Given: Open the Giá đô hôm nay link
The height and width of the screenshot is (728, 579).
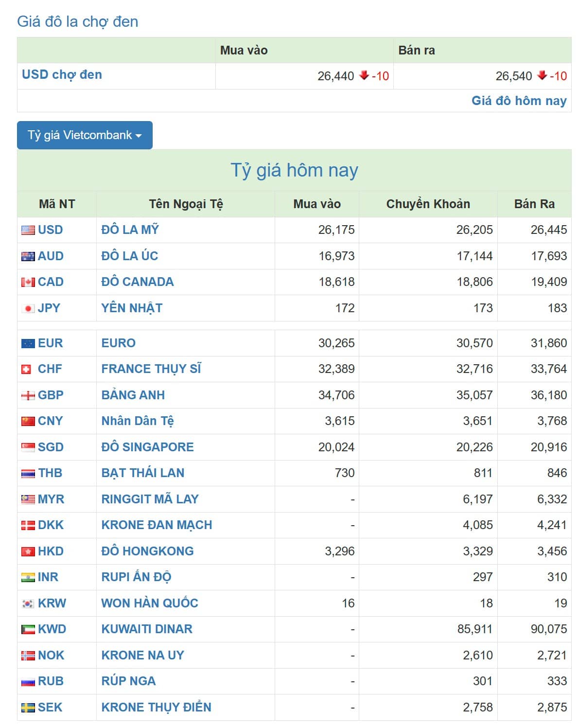Looking at the screenshot, I should pyautogui.click(x=518, y=101).
